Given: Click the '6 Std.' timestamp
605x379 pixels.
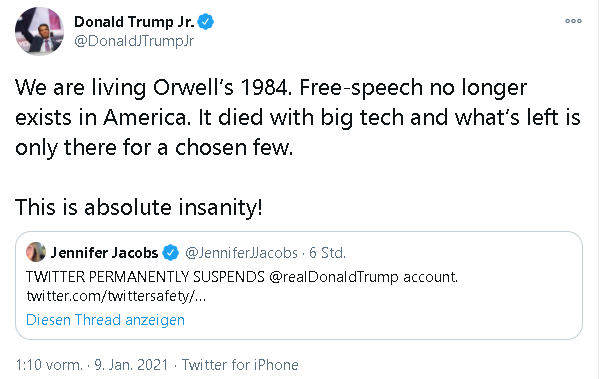Looking at the screenshot, I should [x=327, y=253].
